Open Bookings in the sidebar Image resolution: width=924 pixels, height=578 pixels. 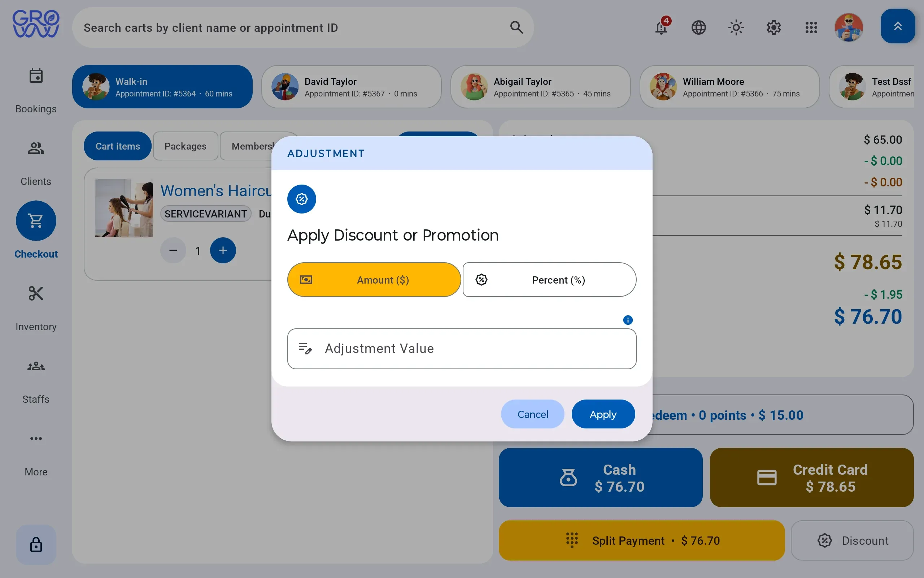36,91
